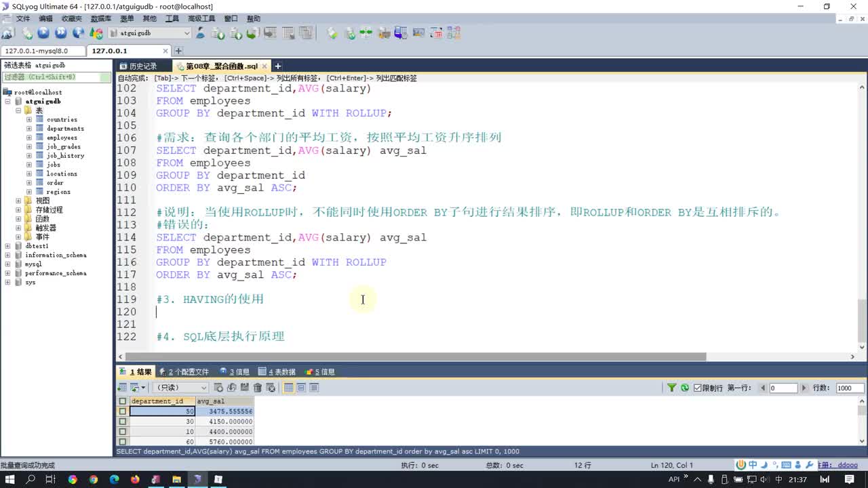Click the previous rows arrow beside 第一行
Viewport: 868px width, 488px height.
click(x=763, y=388)
